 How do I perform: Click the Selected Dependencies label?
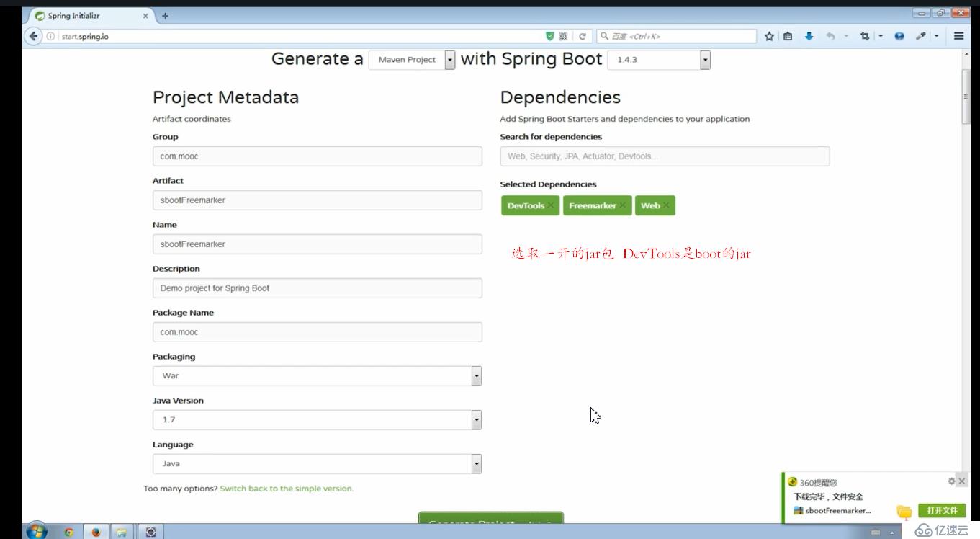548,184
